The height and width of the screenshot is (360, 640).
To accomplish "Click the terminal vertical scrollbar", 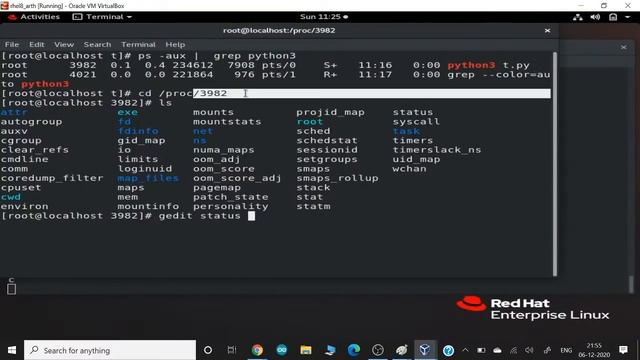I will coord(555,164).
